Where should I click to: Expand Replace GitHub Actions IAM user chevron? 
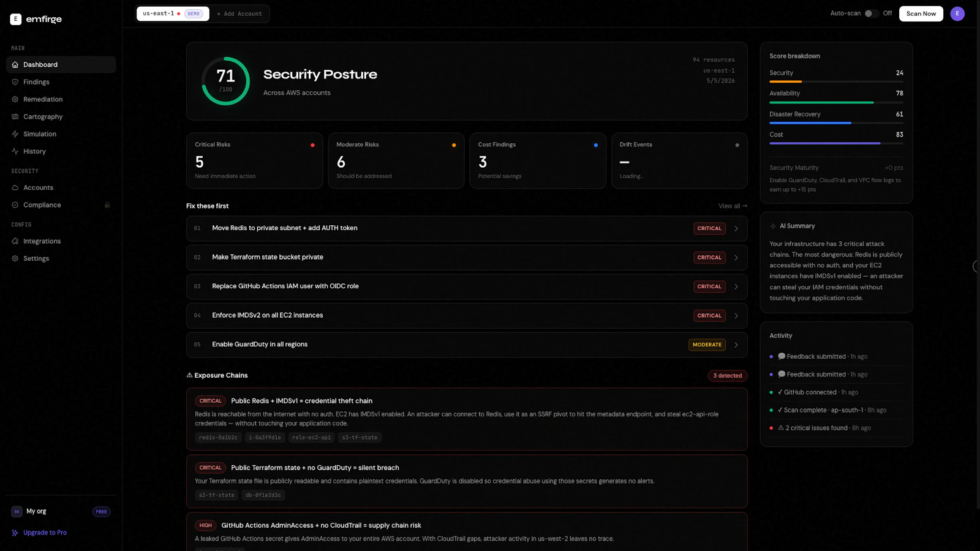(x=736, y=287)
